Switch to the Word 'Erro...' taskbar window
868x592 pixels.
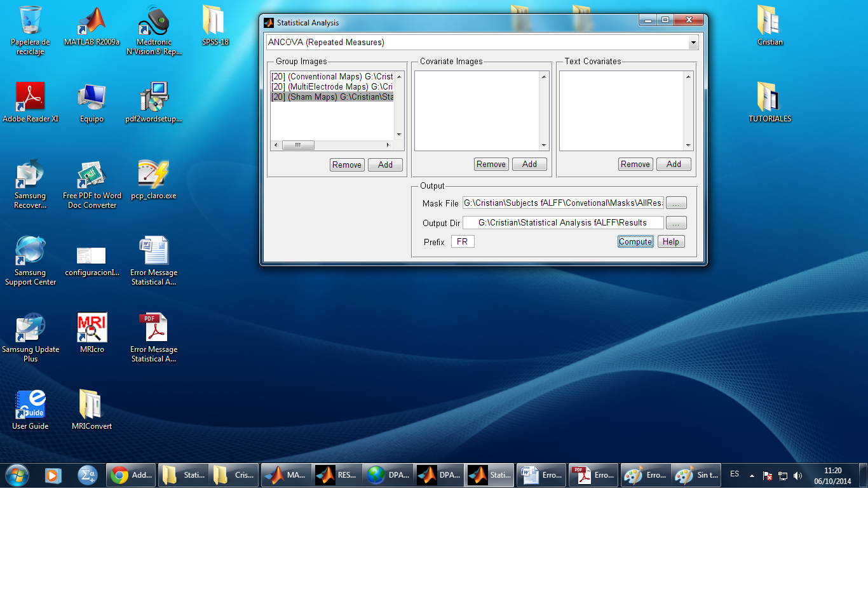[x=541, y=475]
